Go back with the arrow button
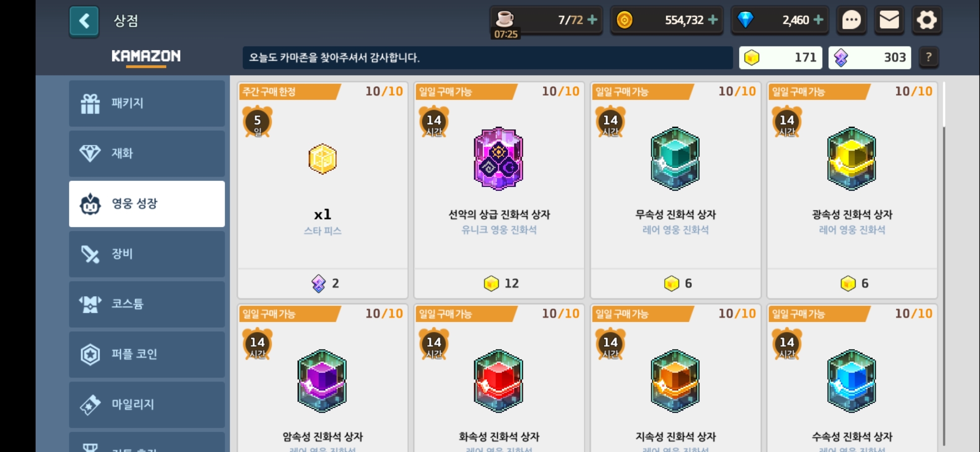The image size is (980, 452). coord(84,21)
